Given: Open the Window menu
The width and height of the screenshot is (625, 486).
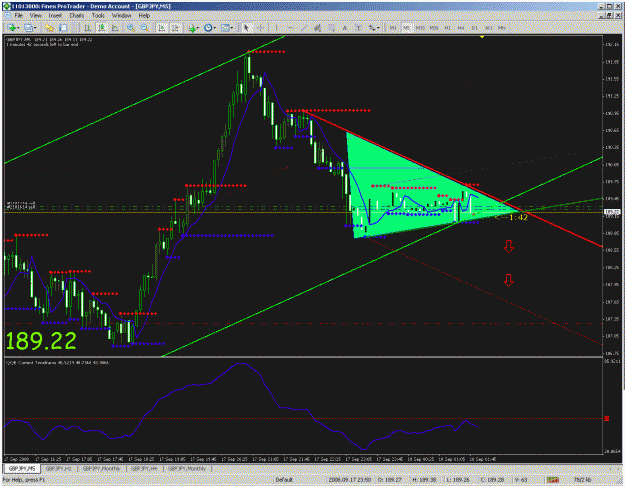Looking at the screenshot, I should (121, 16).
